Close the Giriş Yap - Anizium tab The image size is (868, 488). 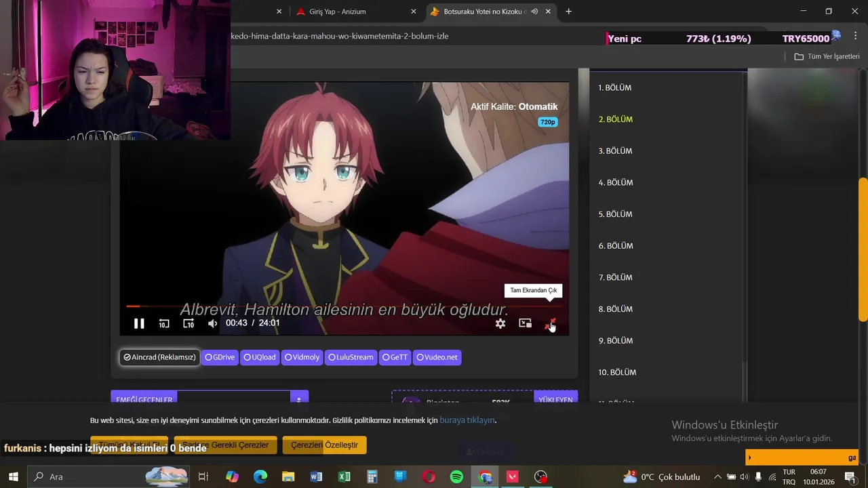[x=414, y=12]
